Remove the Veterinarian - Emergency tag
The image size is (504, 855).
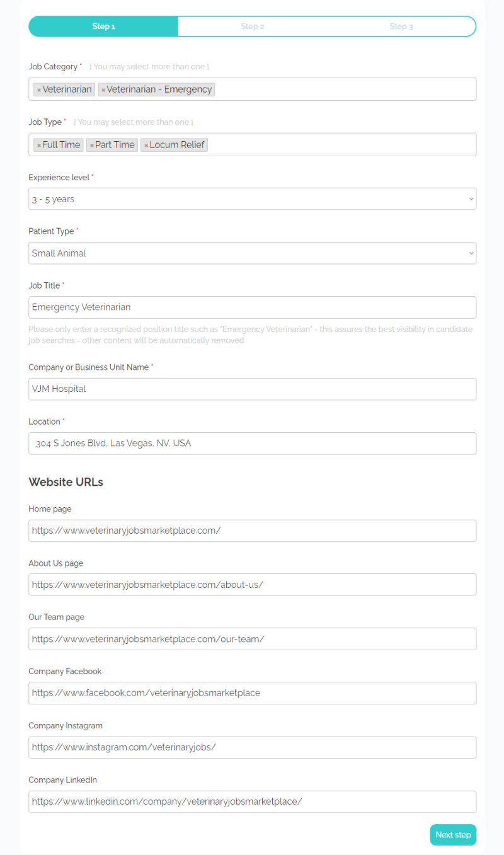tap(103, 90)
